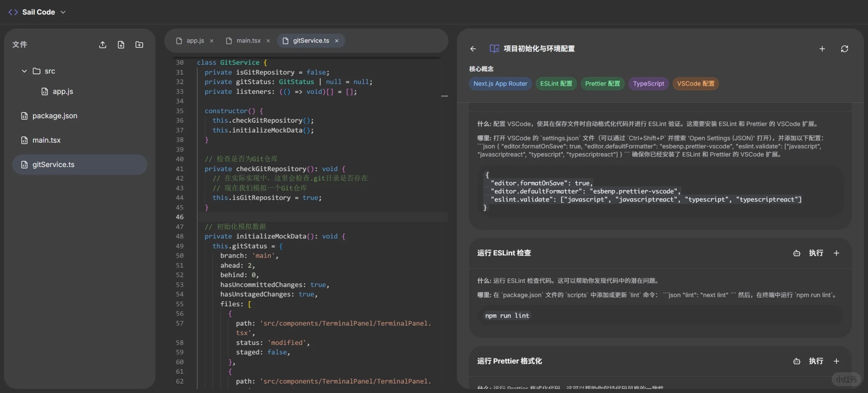
Task: Click the npm run lint code snippet
Action: (507, 316)
